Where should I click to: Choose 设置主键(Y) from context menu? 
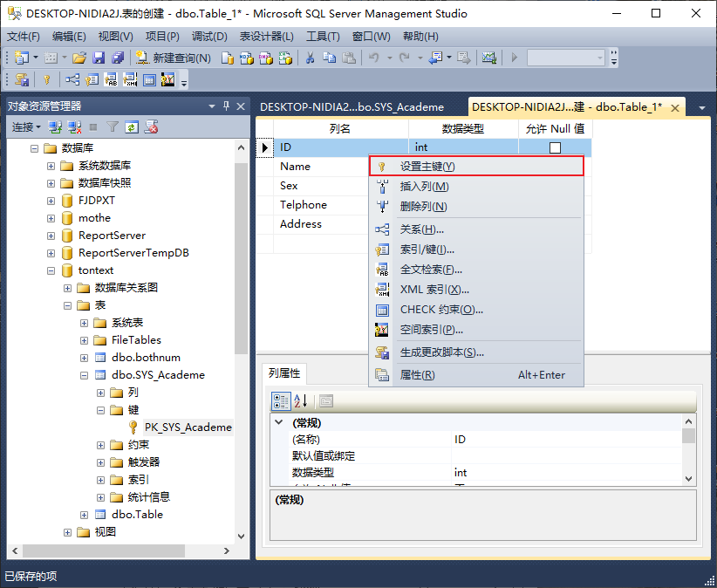point(476,167)
